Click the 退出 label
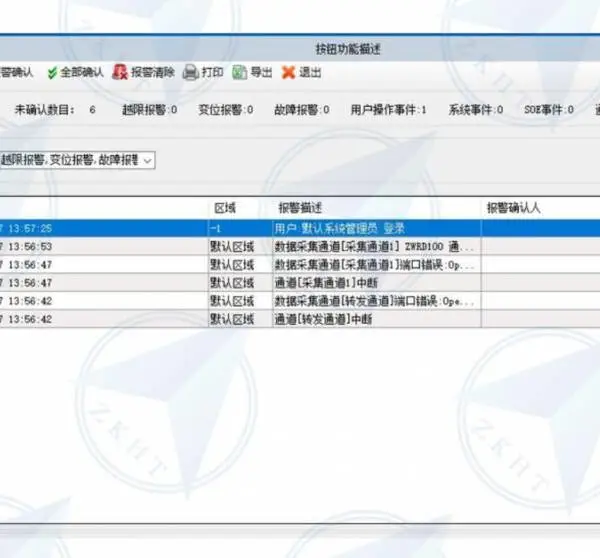This screenshot has width=600, height=558. [x=310, y=72]
